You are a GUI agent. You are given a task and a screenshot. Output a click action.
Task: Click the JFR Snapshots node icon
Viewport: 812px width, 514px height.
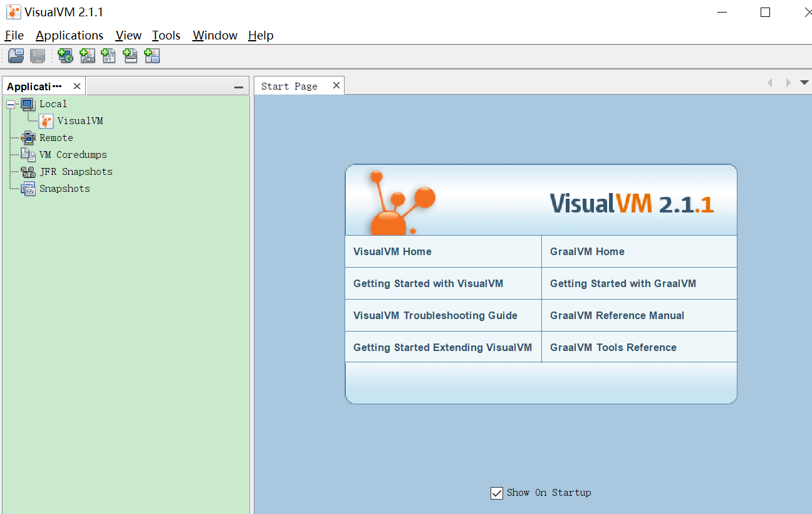click(28, 172)
